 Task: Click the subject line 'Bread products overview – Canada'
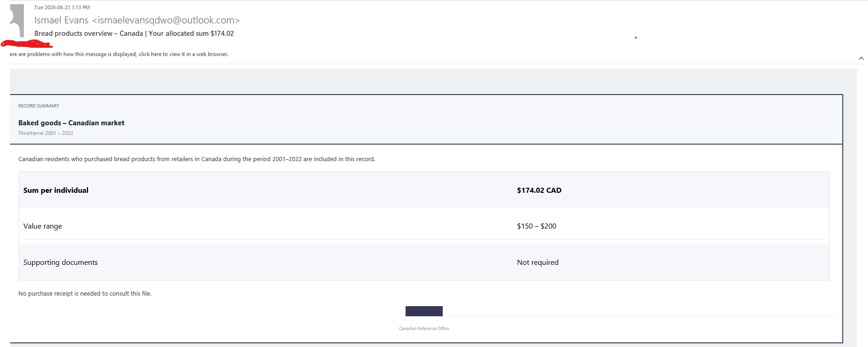(x=89, y=34)
